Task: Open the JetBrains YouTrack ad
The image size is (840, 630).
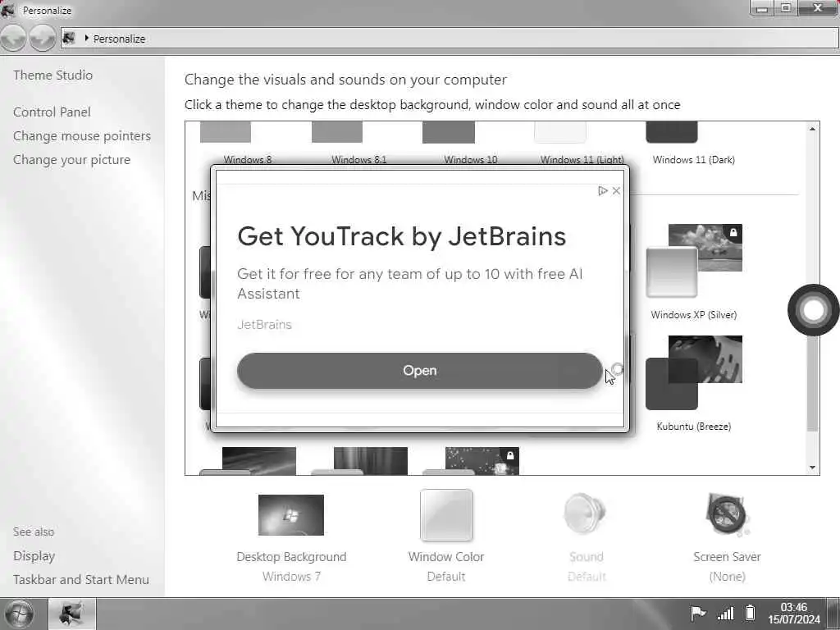Action: (419, 371)
